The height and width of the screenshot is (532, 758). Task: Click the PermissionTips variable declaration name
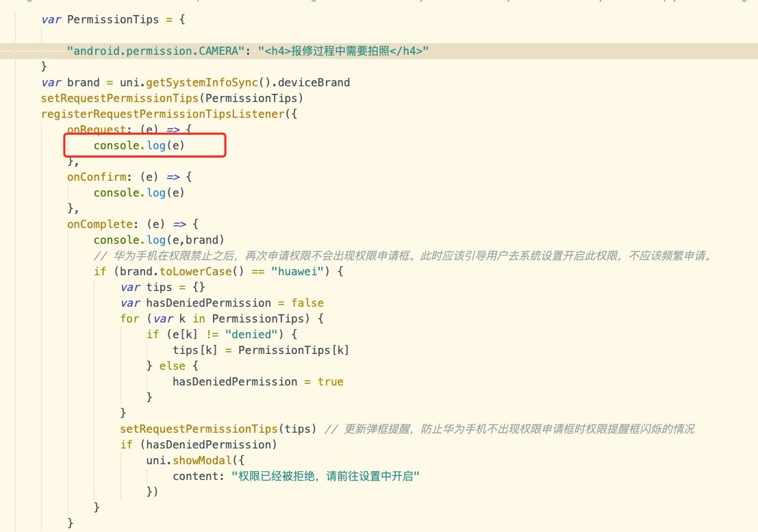coord(113,19)
